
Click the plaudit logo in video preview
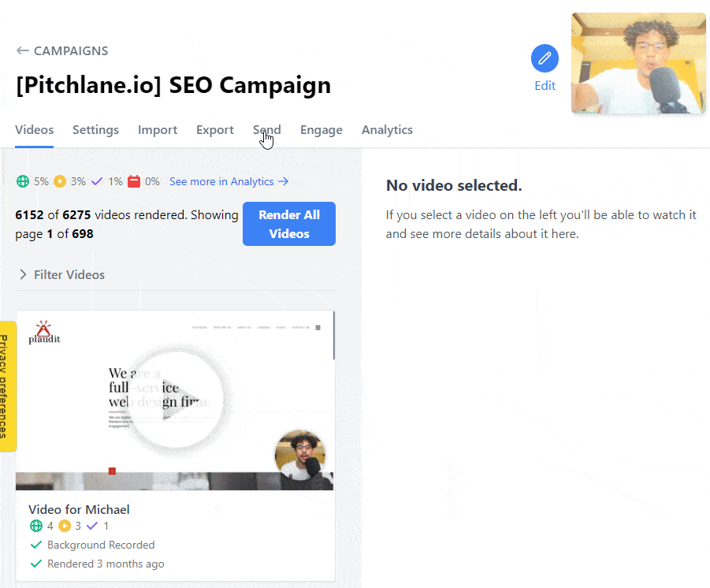click(44, 333)
